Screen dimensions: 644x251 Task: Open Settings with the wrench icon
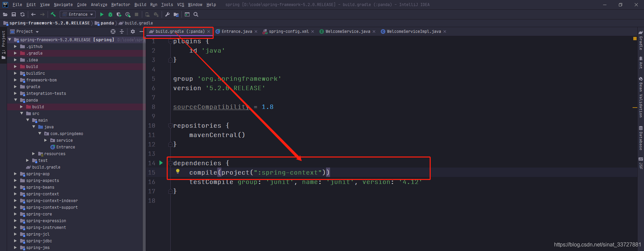[167, 14]
